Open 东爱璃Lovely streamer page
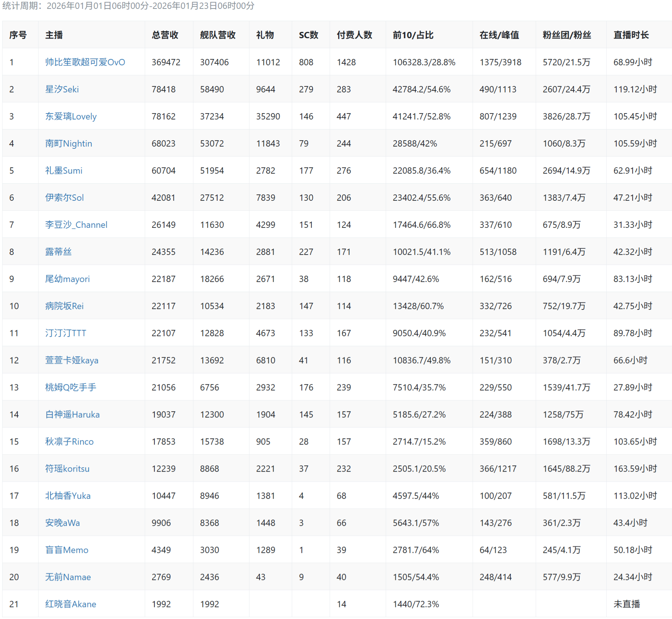 click(71, 116)
